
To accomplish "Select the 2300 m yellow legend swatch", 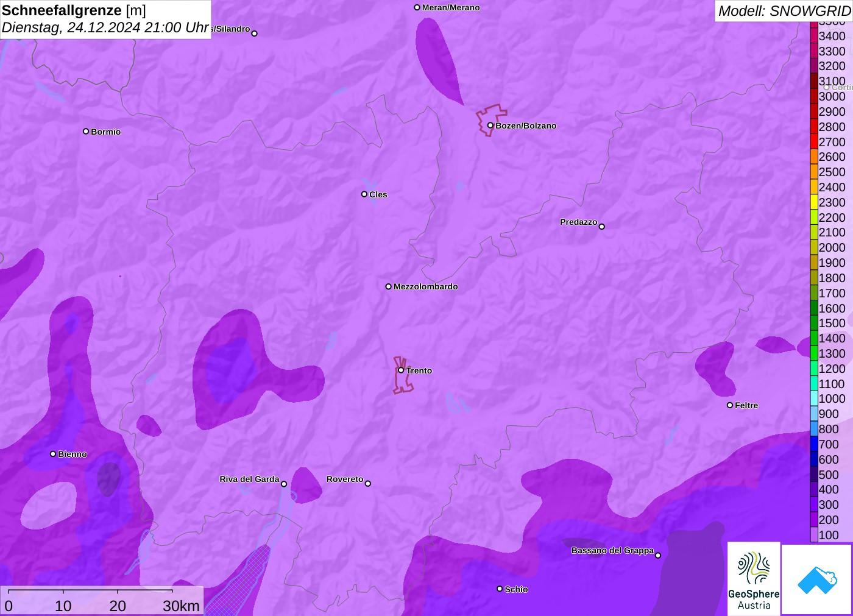I will pyautogui.click(x=814, y=202).
